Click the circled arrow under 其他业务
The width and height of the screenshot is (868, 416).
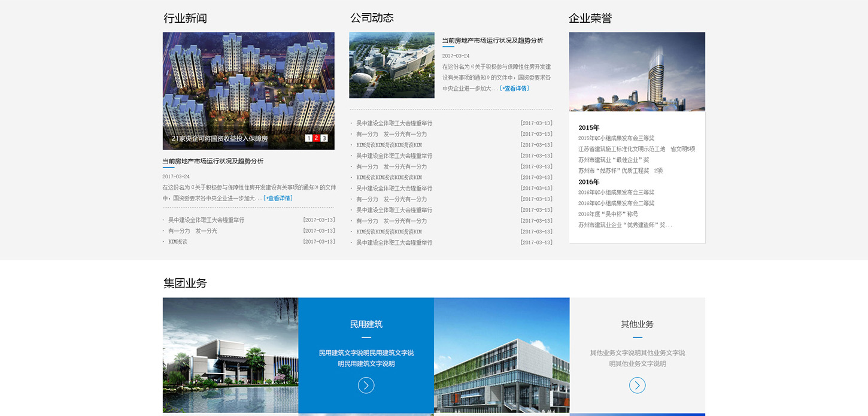tap(637, 385)
